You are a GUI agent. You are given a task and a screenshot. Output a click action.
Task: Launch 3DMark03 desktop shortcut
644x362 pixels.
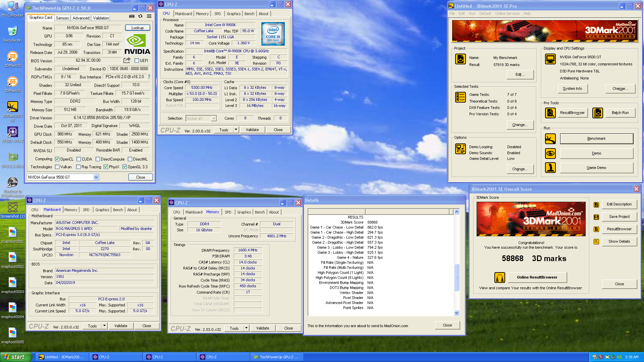12,59
